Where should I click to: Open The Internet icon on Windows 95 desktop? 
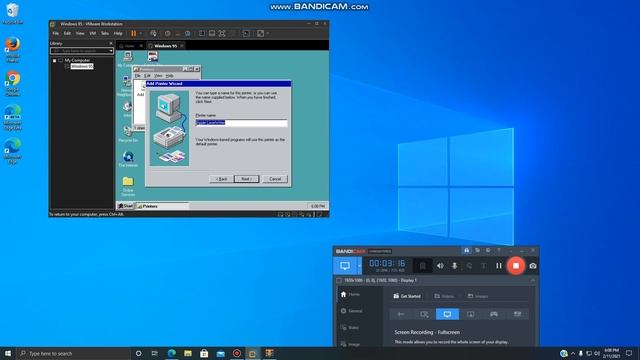(128, 159)
